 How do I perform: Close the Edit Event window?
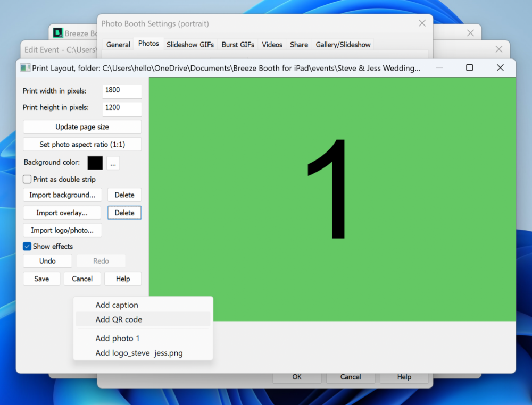pyautogui.click(x=499, y=49)
